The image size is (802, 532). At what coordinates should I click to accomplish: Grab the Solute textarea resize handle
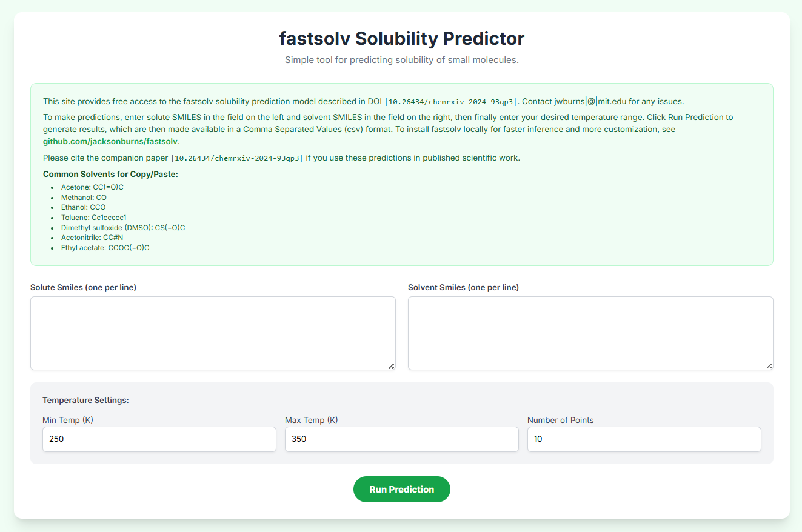pyautogui.click(x=391, y=366)
